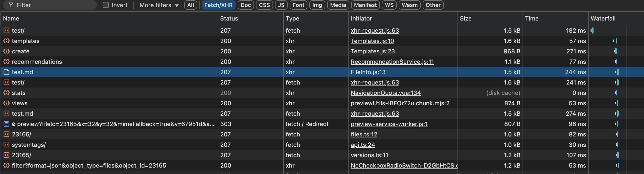644x174 pixels.
Task: Toggle the Fetch/XHR filter chip
Action: pyautogui.click(x=218, y=5)
